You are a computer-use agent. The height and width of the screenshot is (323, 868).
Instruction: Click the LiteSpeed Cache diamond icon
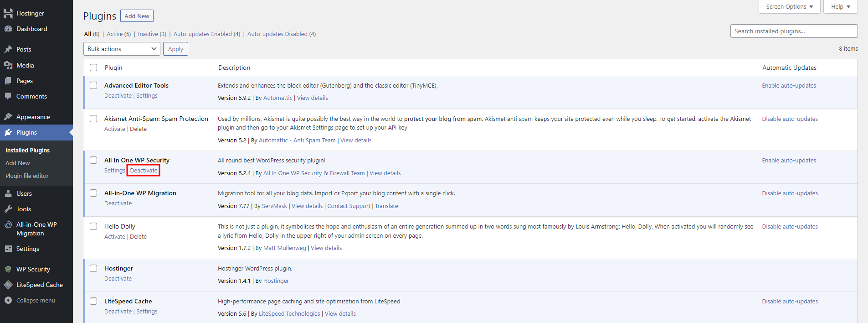click(x=8, y=285)
